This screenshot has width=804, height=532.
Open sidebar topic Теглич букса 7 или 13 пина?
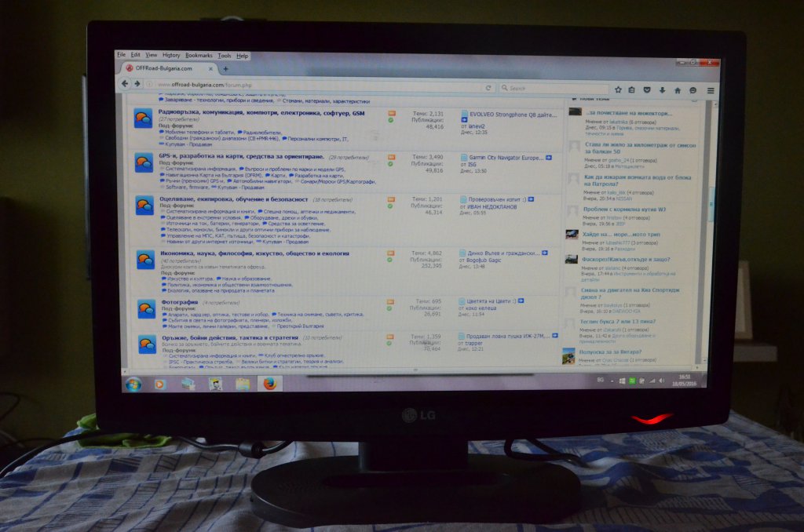click(x=617, y=322)
